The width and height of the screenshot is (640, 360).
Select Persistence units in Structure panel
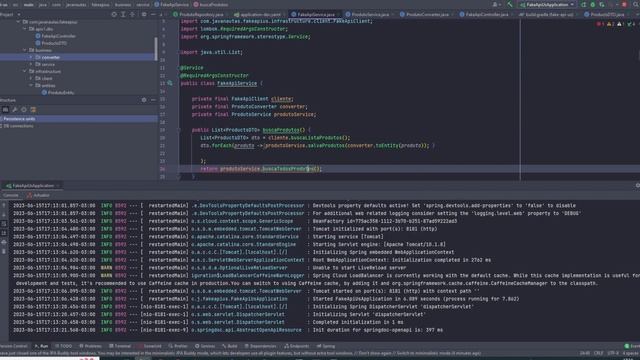click(x=78, y=119)
